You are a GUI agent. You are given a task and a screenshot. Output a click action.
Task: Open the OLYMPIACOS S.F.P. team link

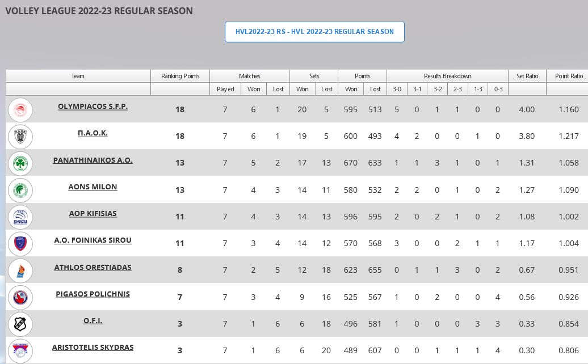tap(93, 107)
